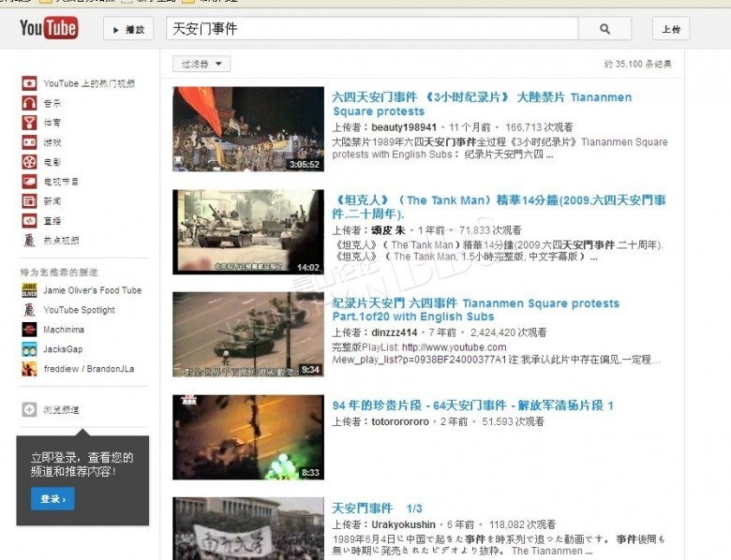The height and width of the screenshot is (560, 731).
Task: Go to 电影 category label
Action: (52, 162)
